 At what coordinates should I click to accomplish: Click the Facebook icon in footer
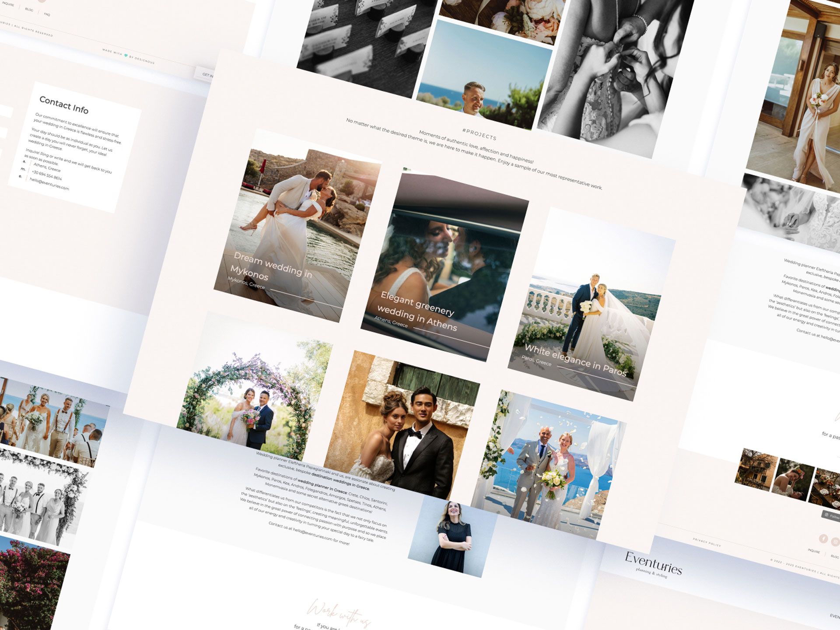(823, 538)
